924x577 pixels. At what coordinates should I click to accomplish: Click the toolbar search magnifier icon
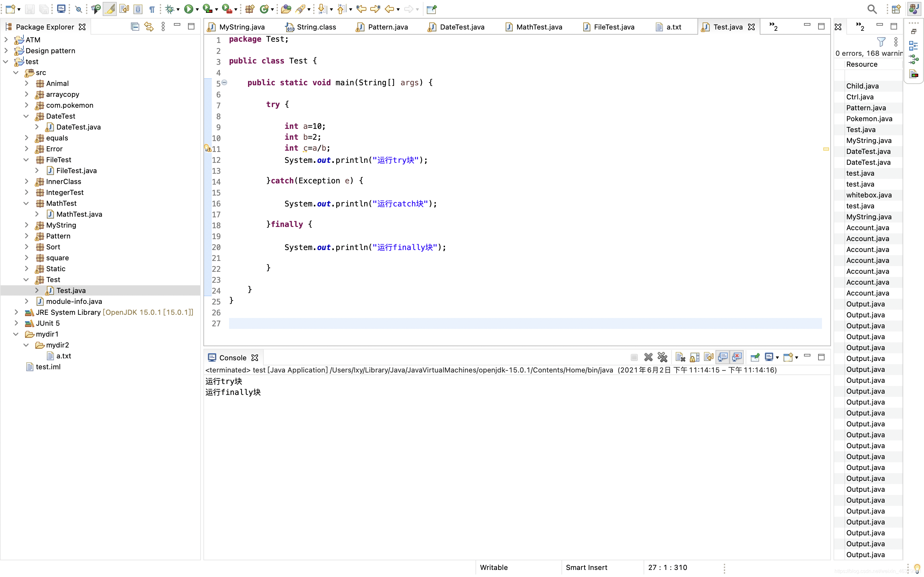[x=872, y=9]
